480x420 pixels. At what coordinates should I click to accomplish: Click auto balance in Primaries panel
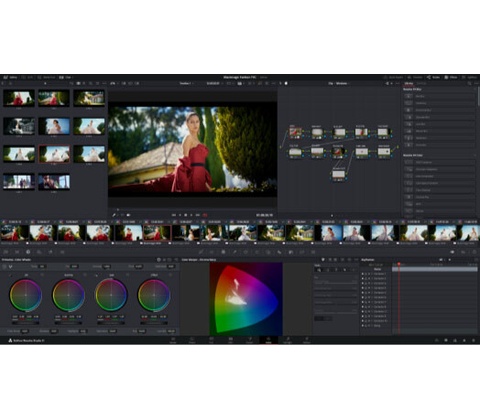click(x=4, y=267)
